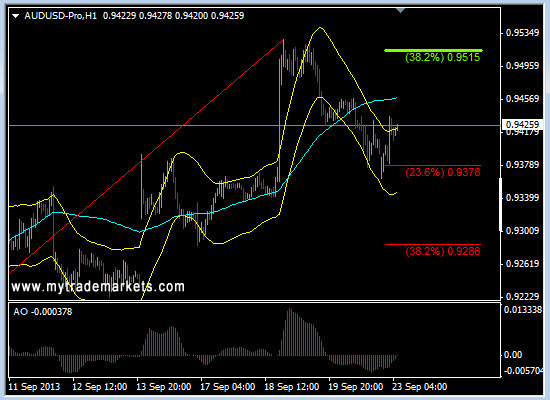Click the 13 Sep 20:00 time label
This screenshot has width=550, height=400.
[x=164, y=387]
